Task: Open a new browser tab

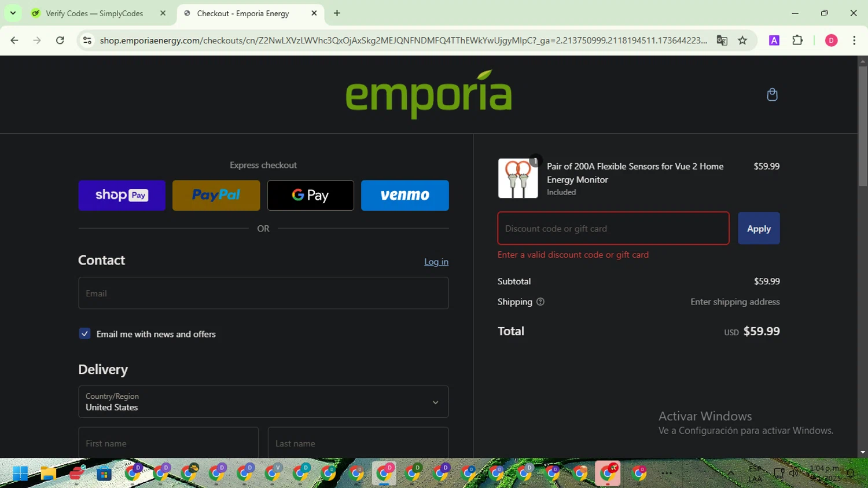Action: (x=337, y=13)
